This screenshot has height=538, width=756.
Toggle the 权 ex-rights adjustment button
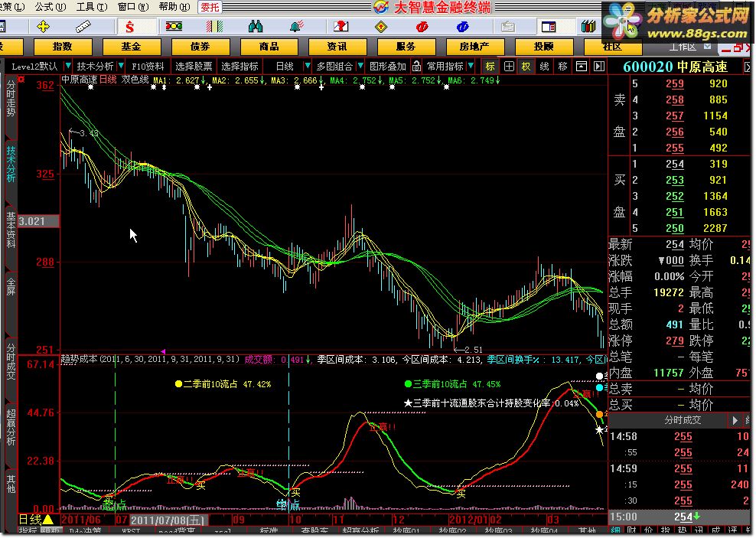[x=526, y=67]
